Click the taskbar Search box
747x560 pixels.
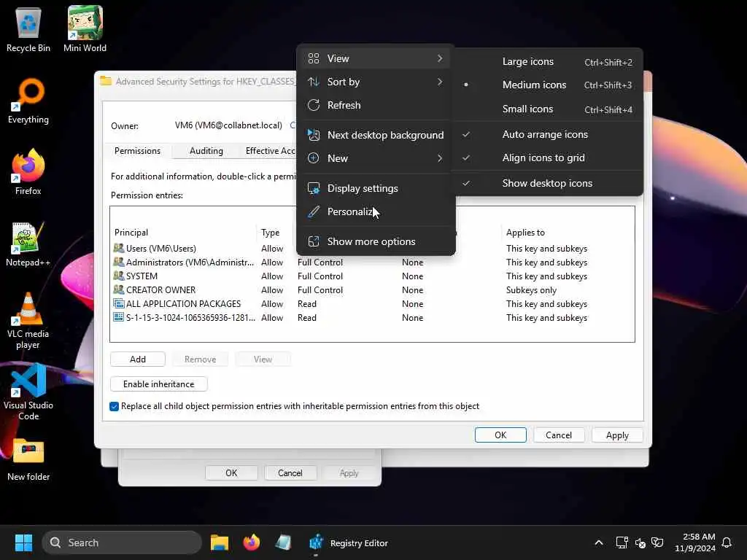pos(122,542)
